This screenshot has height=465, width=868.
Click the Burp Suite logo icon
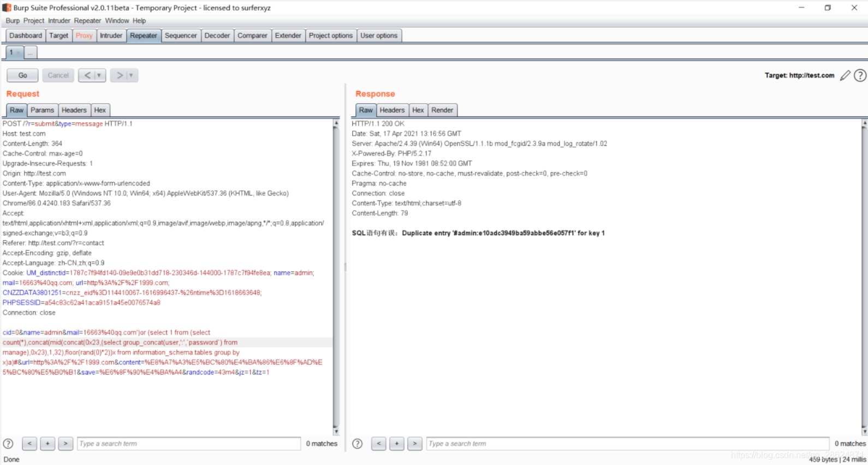7,8
